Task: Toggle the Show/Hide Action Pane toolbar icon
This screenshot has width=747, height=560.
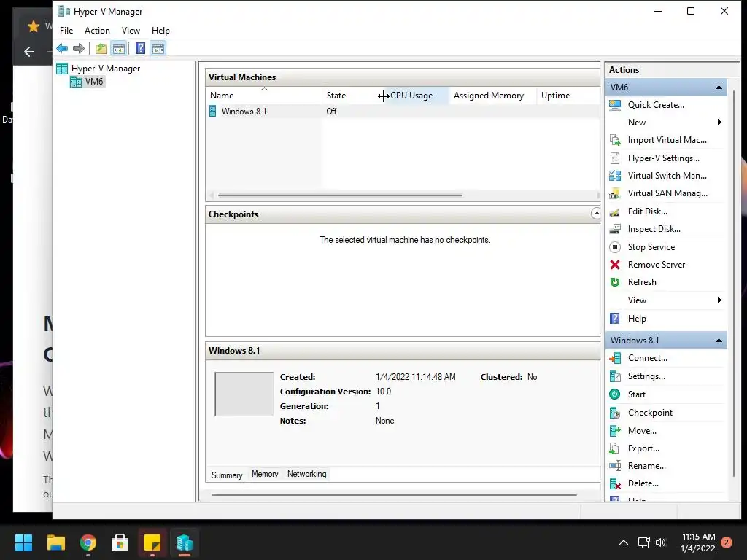Action: (x=158, y=48)
